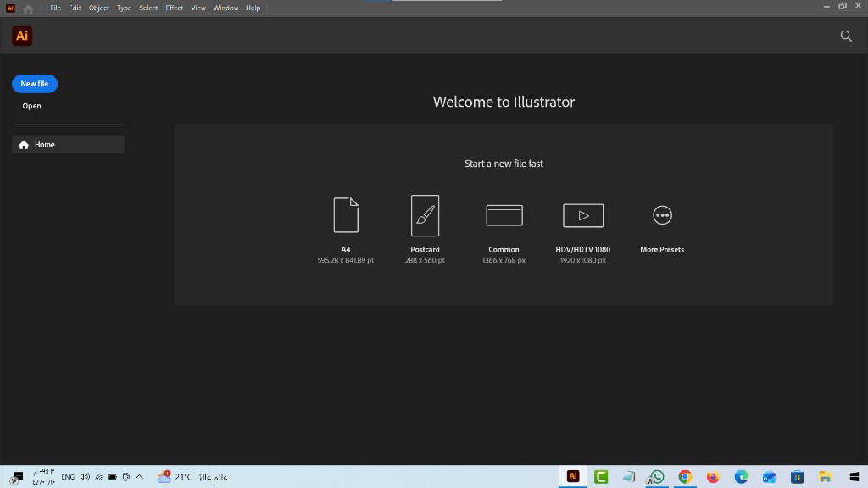
Task: Show hidden system tray icons chevron
Action: coord(139,477)
